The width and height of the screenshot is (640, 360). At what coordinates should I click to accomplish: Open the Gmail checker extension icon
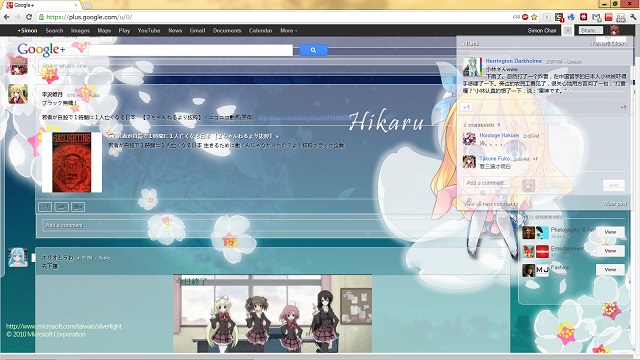596,17
